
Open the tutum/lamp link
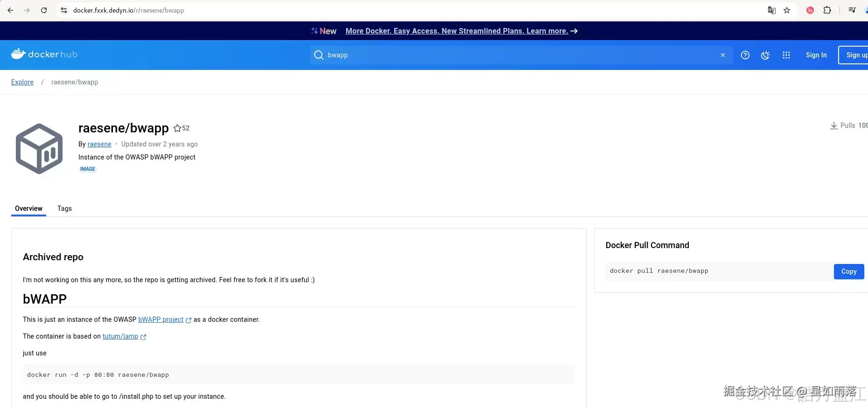click(x=120, y=336)
